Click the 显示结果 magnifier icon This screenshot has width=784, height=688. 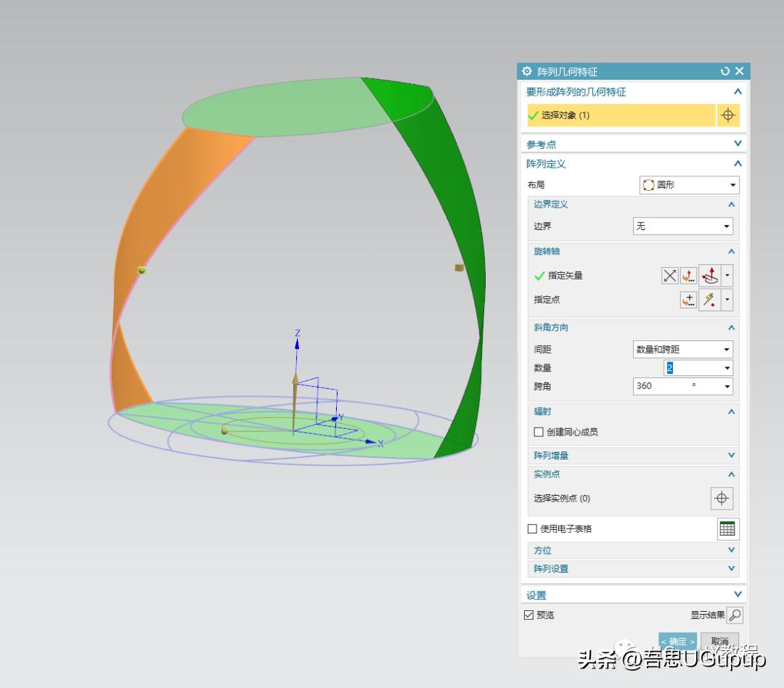click(x=735, y=615)
